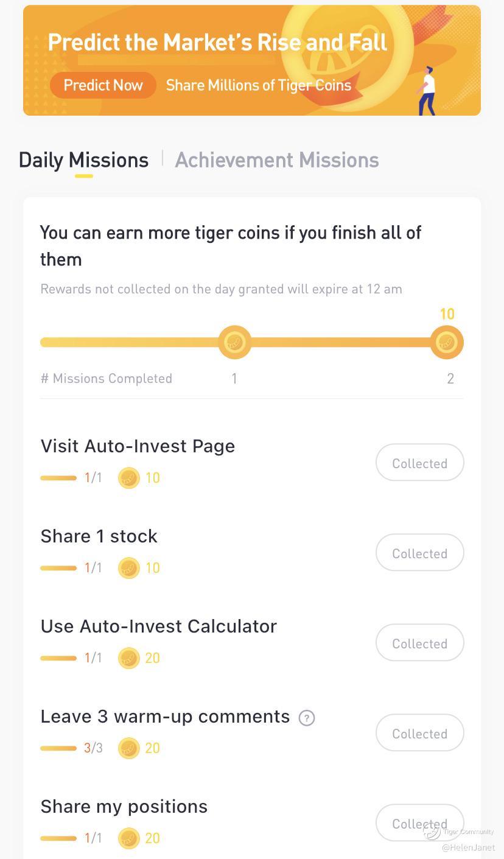Viewport: 504px width, 859px height.
Task: Click coin icon under Use Auto-Invest Calculator
Action: pyautogui.click(x=128, y=658)
